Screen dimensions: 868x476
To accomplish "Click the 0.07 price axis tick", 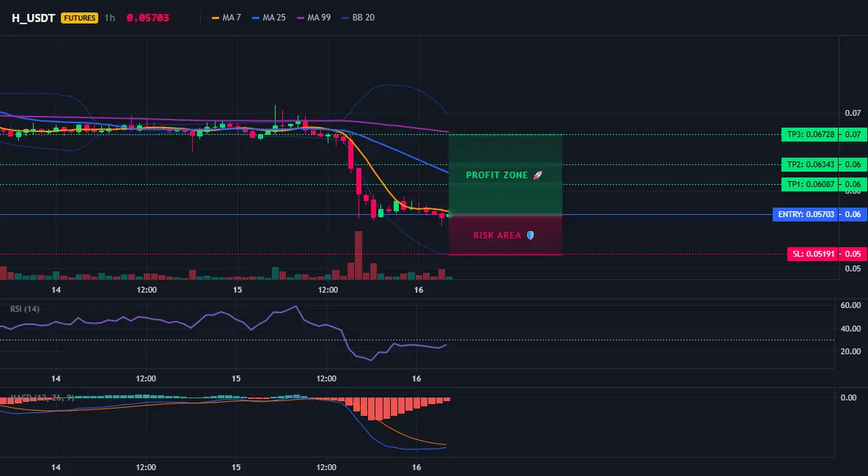I will [853, 113].
